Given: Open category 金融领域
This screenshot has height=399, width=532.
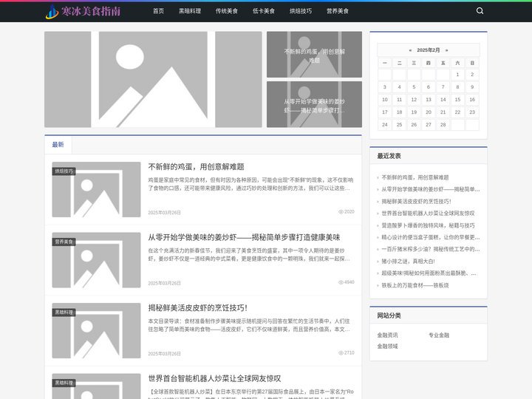Looking at the screenshot, I should 387,347.
